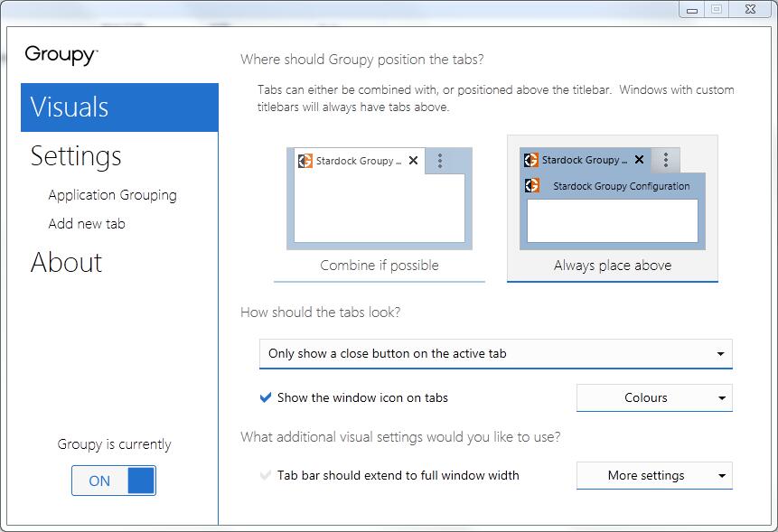Click the three-dot menu in the Combine preview
Viewport: 778px width, 532px height.
(x=440, y=161)
